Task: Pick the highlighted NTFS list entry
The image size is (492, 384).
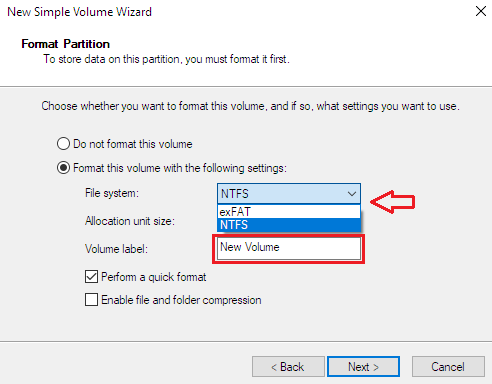Action: click(289, 225)
